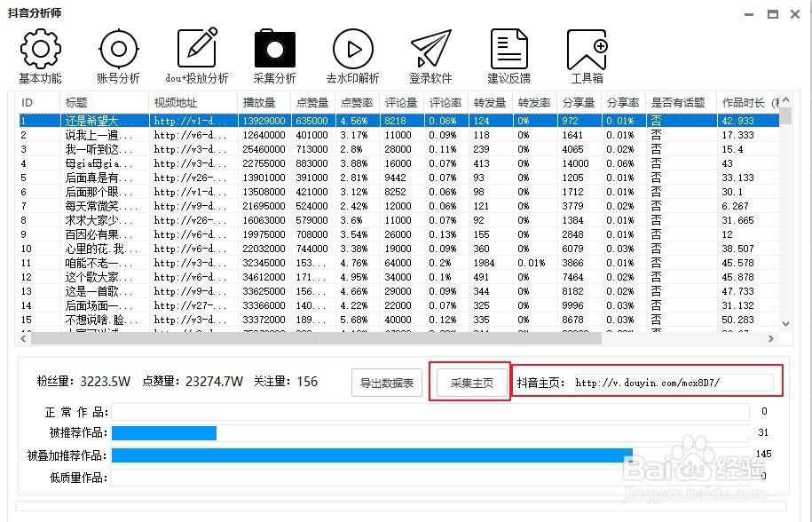Click the 被叠加推荐作品 blue progress bar
The image size is (812, 522).
tap(373, 455)
